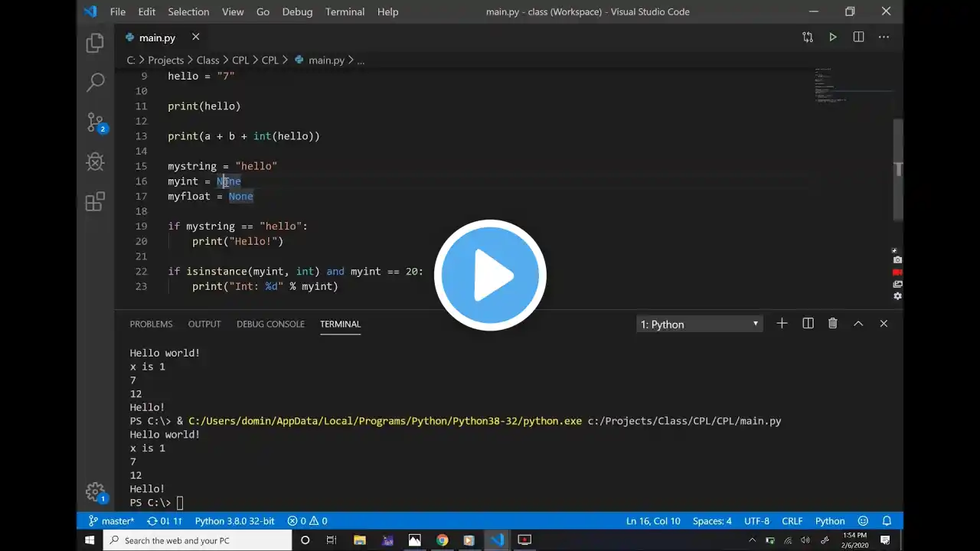Image resolution: width=980 pixels, height=551 pixels.
Task: Open the Terminal menu
Action: click(x=345, y=11)
